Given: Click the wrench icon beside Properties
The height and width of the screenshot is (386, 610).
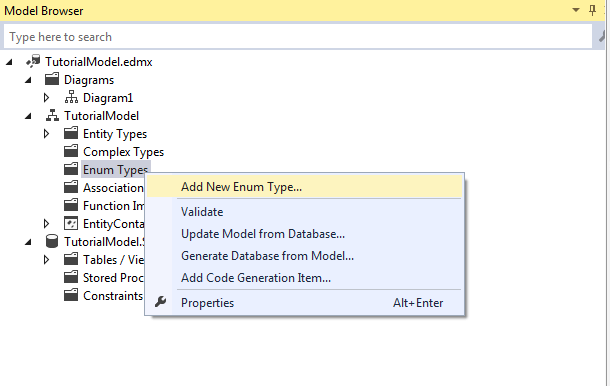Looking at the screenshot, I should pos(161,302).
